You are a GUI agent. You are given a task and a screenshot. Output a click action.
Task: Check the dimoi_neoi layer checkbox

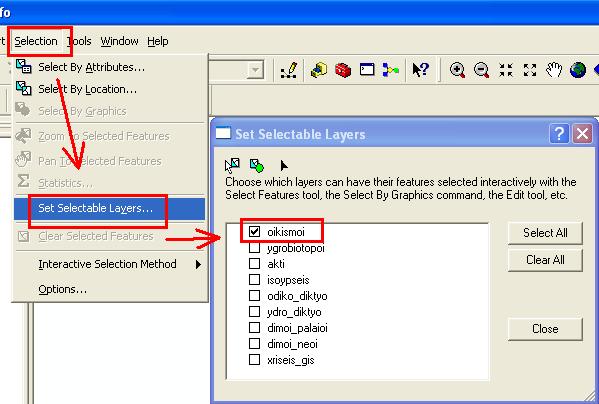(x=254, y=344)
